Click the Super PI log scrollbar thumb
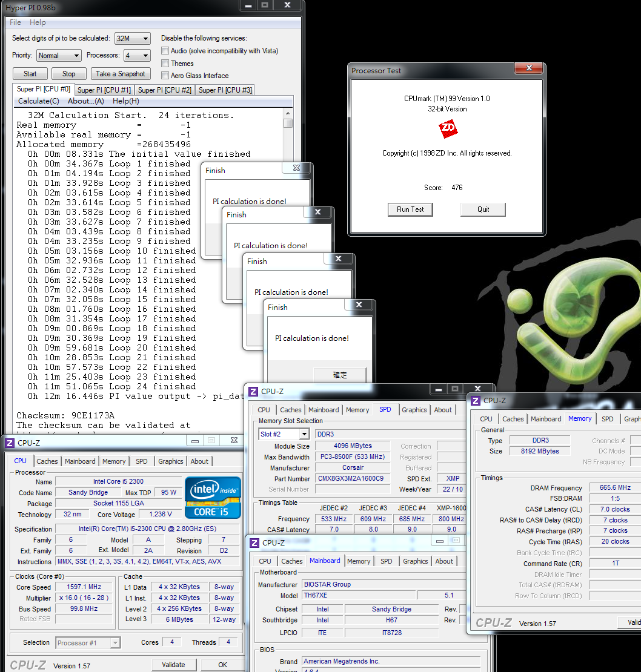The image size is (641, 672). 288,124
